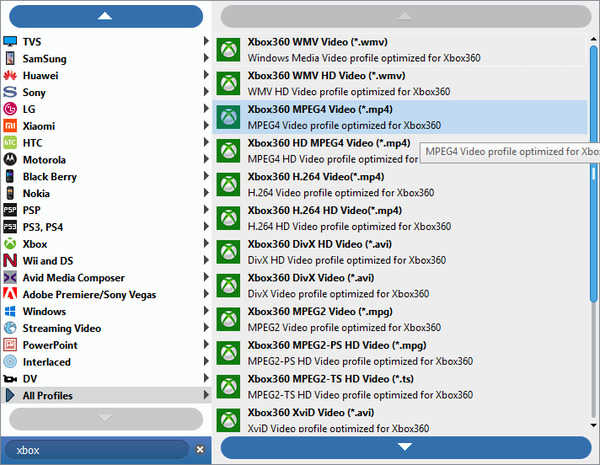Expand the Motorola submenu arrow
Screen dimensions: 600x465
(206, 158)
